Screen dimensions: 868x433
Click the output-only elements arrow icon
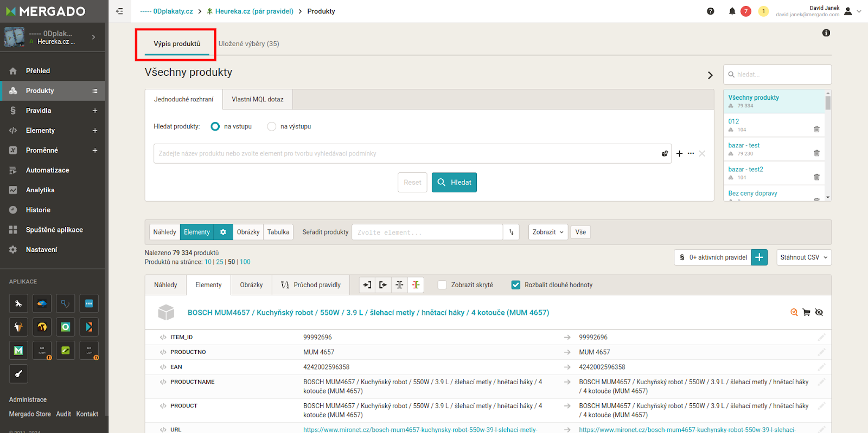(x=383, y=285)
